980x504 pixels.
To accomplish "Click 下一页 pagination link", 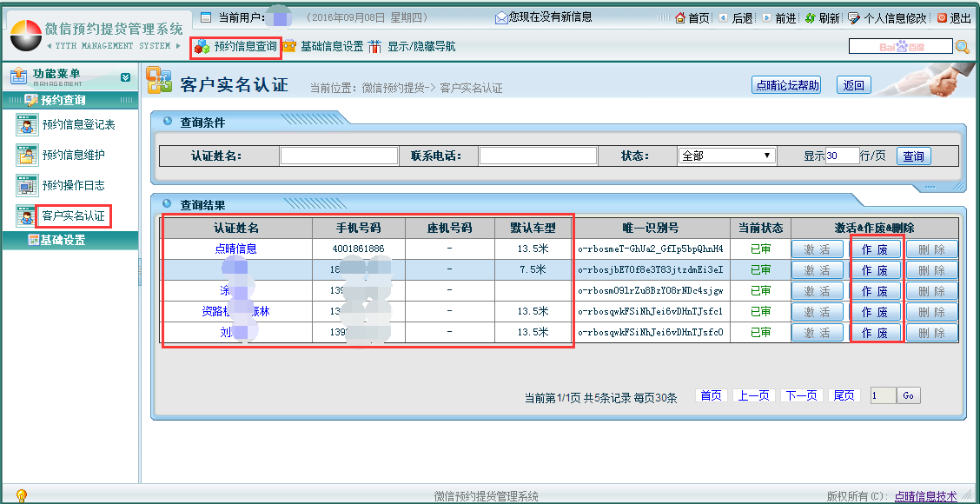I will [801, 395].
